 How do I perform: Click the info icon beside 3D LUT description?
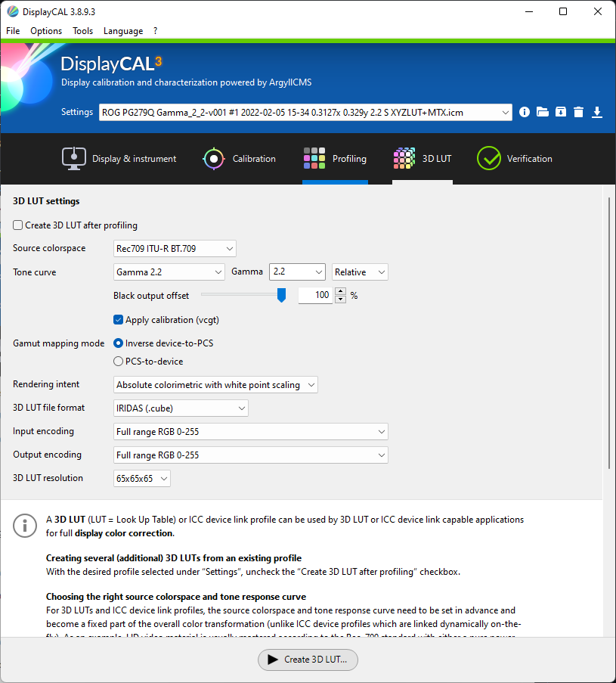(25, 526)
